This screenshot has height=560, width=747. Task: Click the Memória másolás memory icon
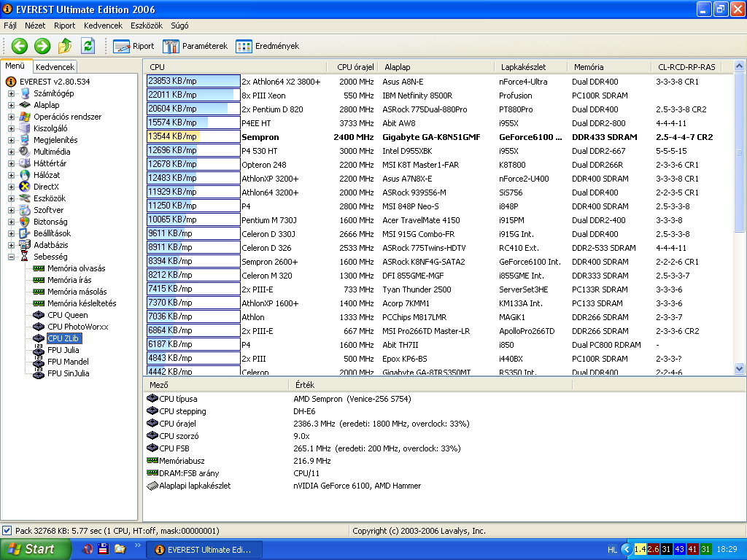[x=39, y=292]
